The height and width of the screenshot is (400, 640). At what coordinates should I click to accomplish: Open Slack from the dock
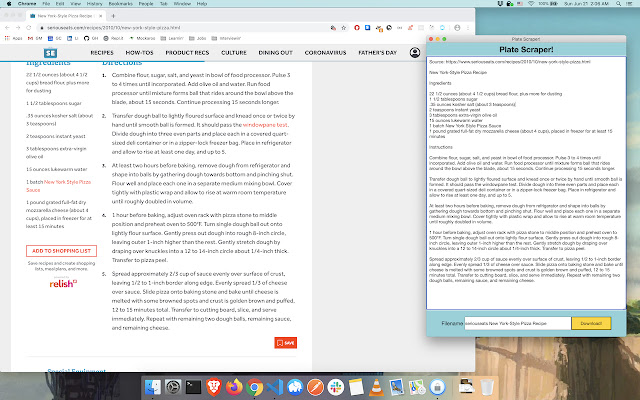pos(336,387)
